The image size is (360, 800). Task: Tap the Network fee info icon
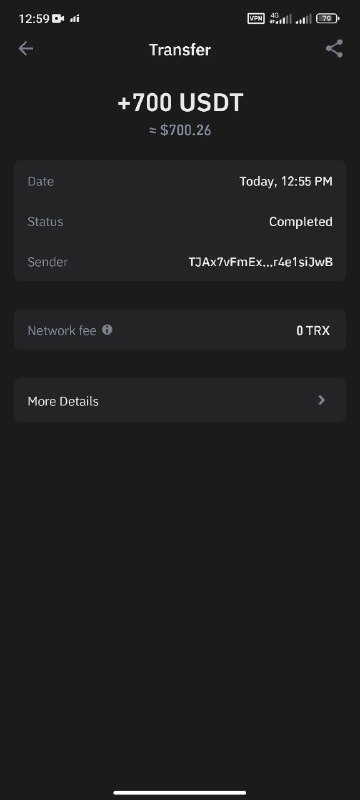pyautogui.click(x=107, y=330)
